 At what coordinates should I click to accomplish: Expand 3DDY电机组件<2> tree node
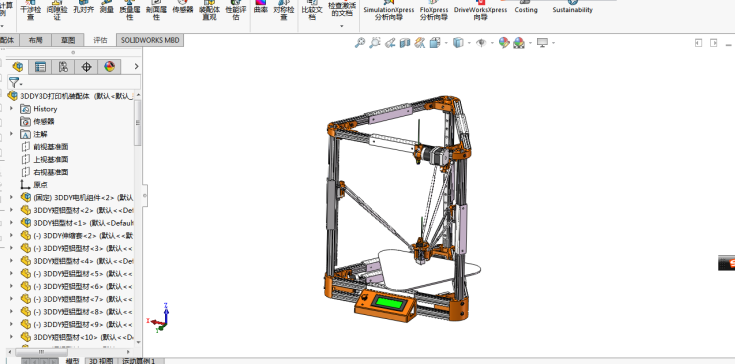(12, 197)
